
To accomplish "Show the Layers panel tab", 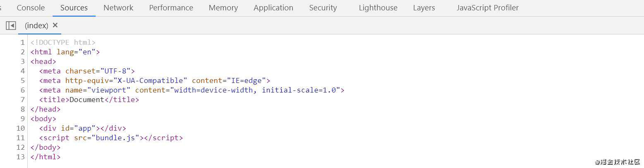I will click(424, 8).
